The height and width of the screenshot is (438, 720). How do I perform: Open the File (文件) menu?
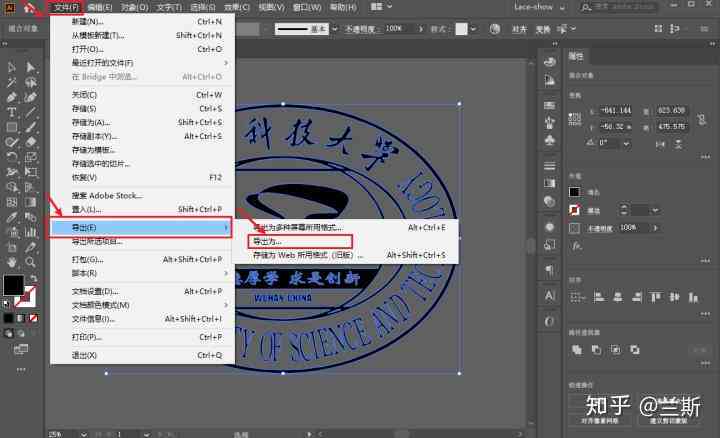(66, 7)
